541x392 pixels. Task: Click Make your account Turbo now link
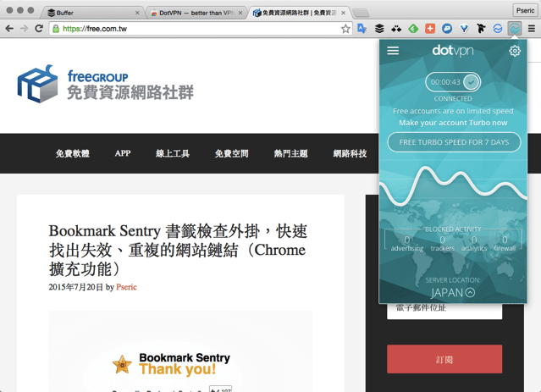click(453, 123)
